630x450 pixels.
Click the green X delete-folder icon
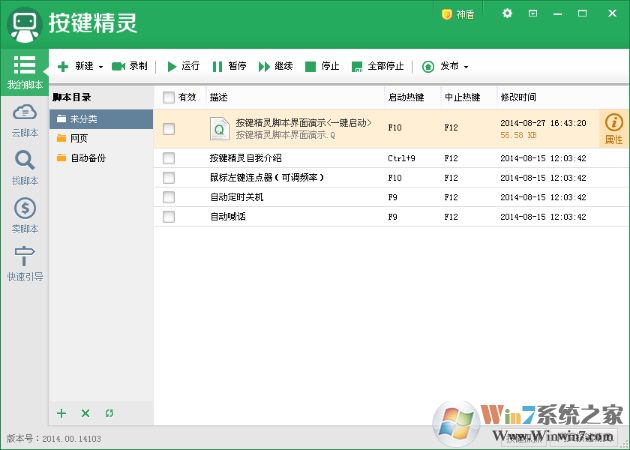tap(85, 413)
